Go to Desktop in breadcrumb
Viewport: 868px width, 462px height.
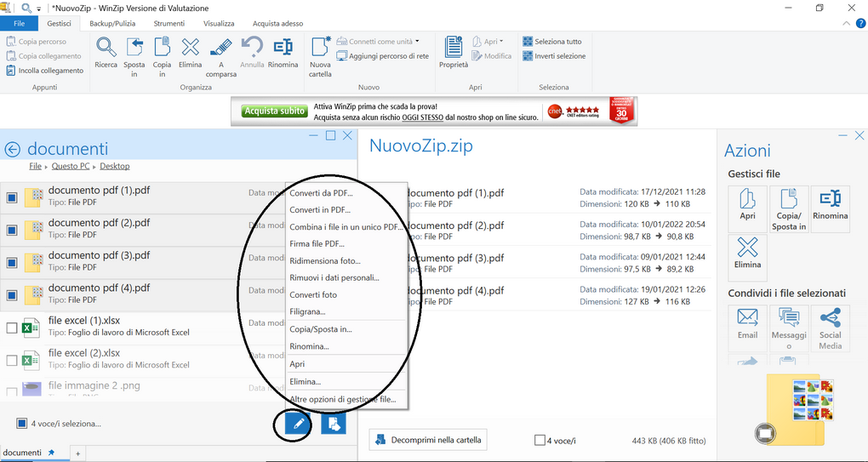coord(115,166)
